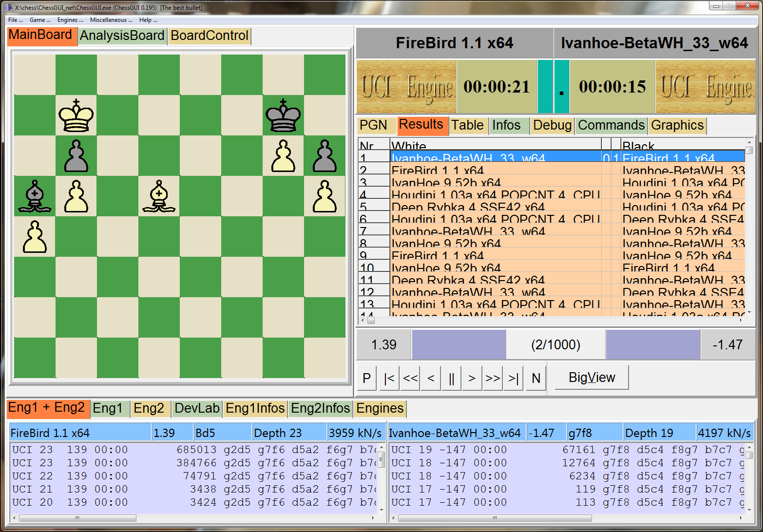
Task: Select the white pawn on h5
Action: 324,196
